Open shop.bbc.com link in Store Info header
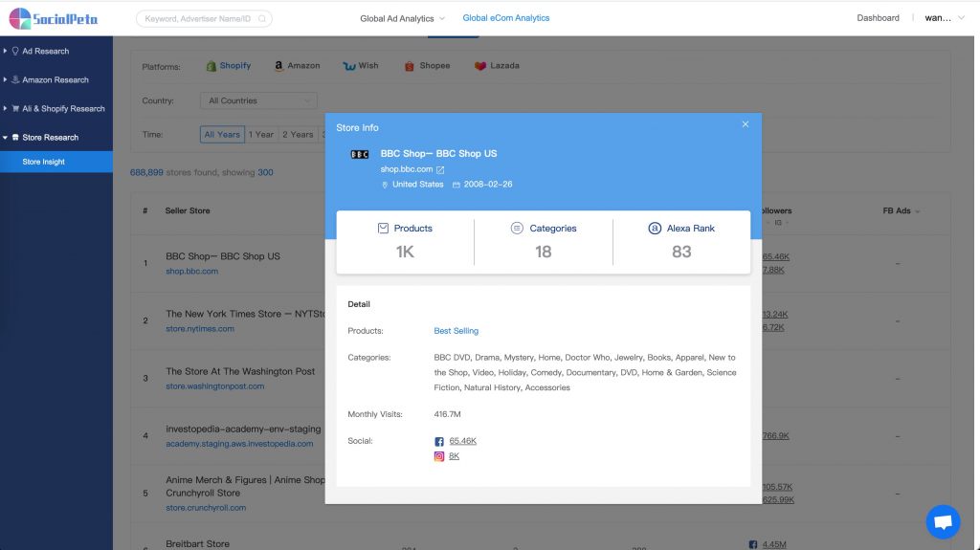 [x=406, y=169]
